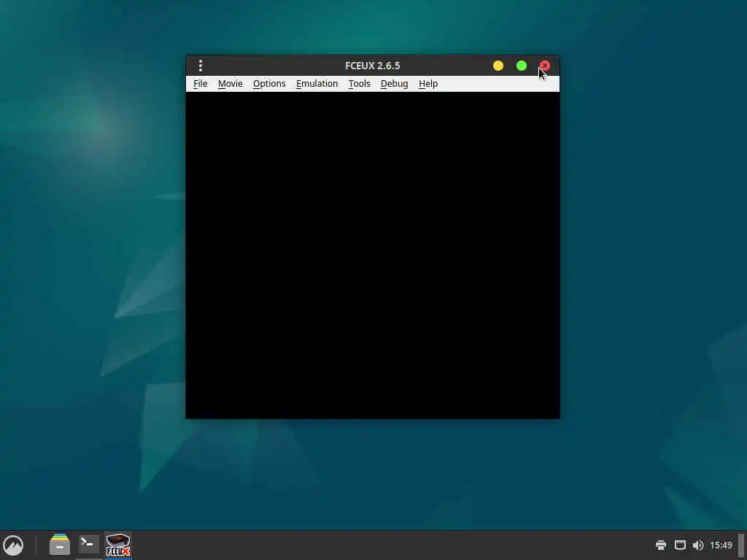Minimize the FCEUX window with the yellow button
The height and width of the screenshot is (560, 747).
[498, 66]
